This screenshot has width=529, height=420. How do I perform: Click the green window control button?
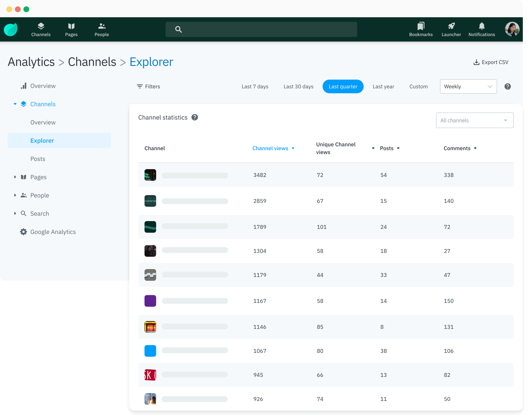[26, 9]
